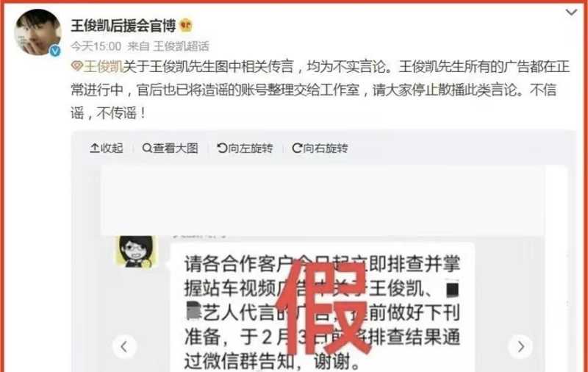Rotate the image right with 向右旋转
The image size is (588, 372).
(320, 148)
